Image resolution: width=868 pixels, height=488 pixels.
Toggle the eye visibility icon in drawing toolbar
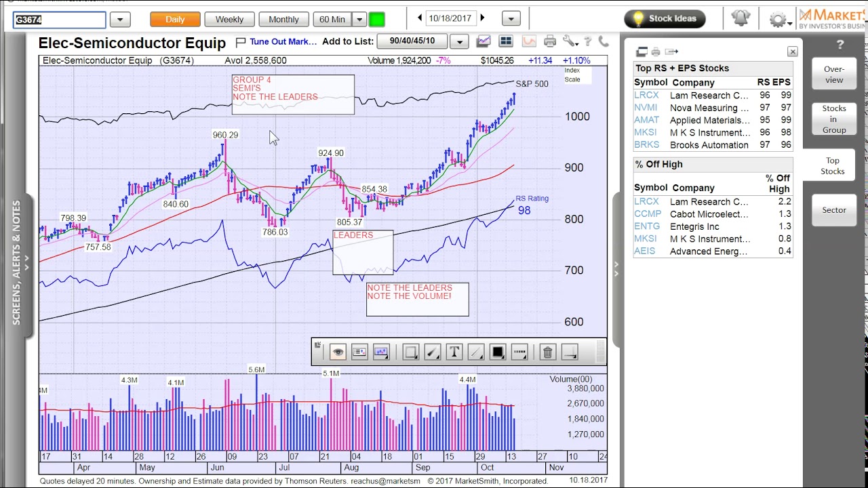(x=338, y=352)
